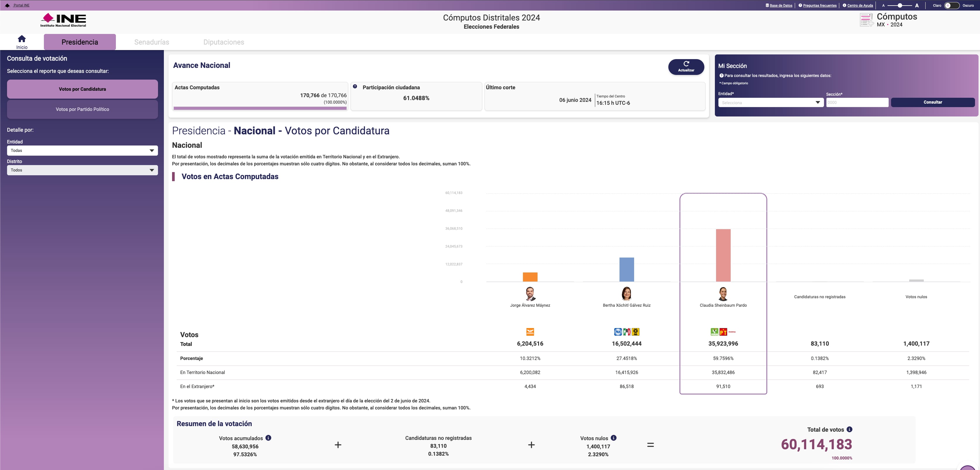This screenshot has width=980, height=470.
Task: Select the Votos por Candidatura report
Action: tap(82, 89)
